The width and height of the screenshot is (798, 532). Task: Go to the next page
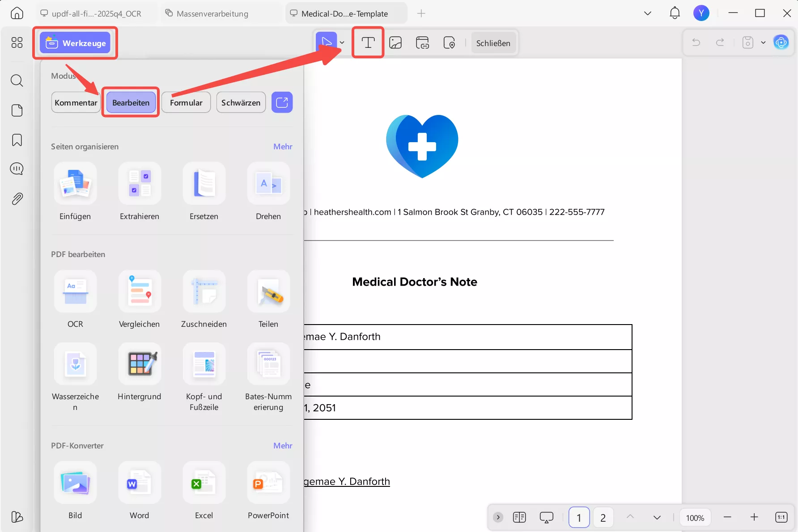pos(657,517)
